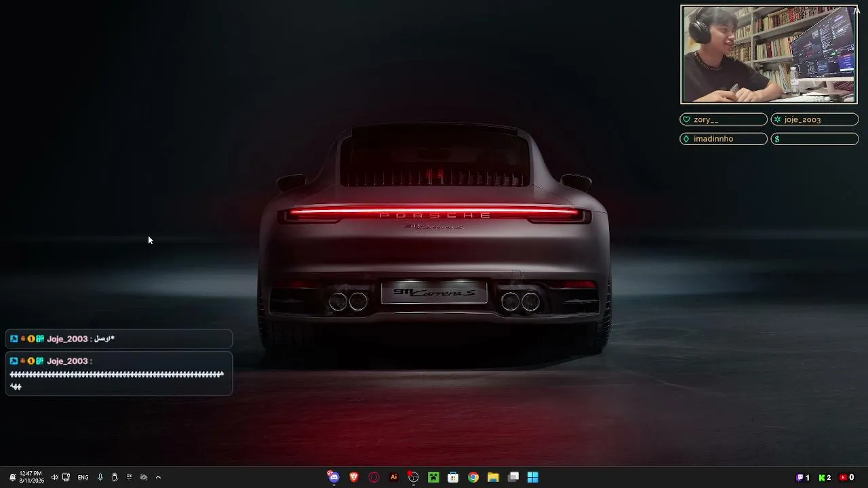Click the webcam feed thumbnail
868x488 pixels.
769,55
